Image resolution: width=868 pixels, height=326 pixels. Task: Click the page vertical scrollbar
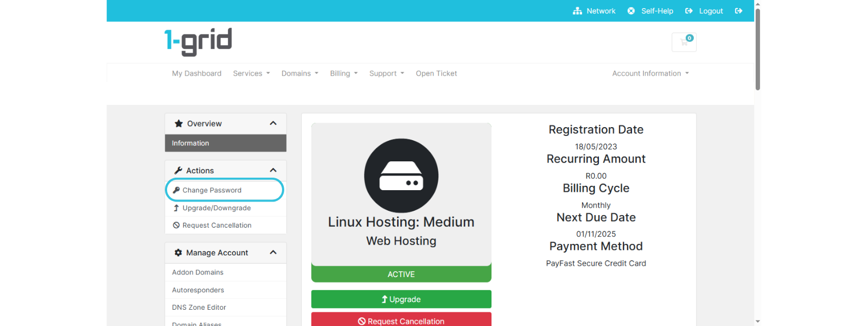click(x=757, y=49)
